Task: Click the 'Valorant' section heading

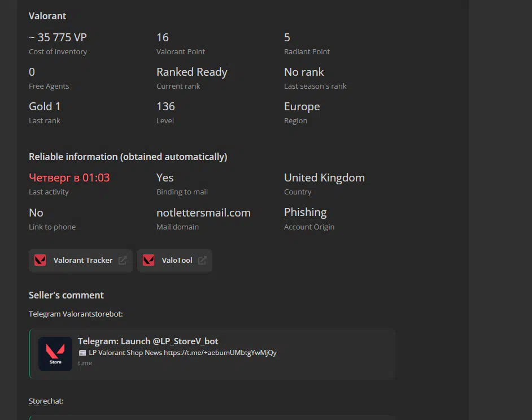Action: pos(47,16)
